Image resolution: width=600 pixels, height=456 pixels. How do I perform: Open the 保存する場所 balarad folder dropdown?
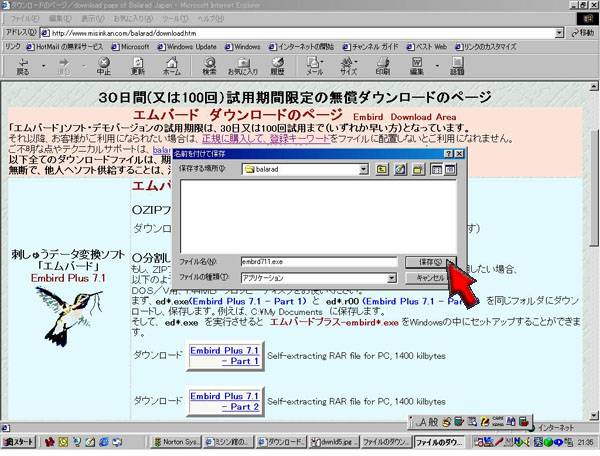(364, 169)
